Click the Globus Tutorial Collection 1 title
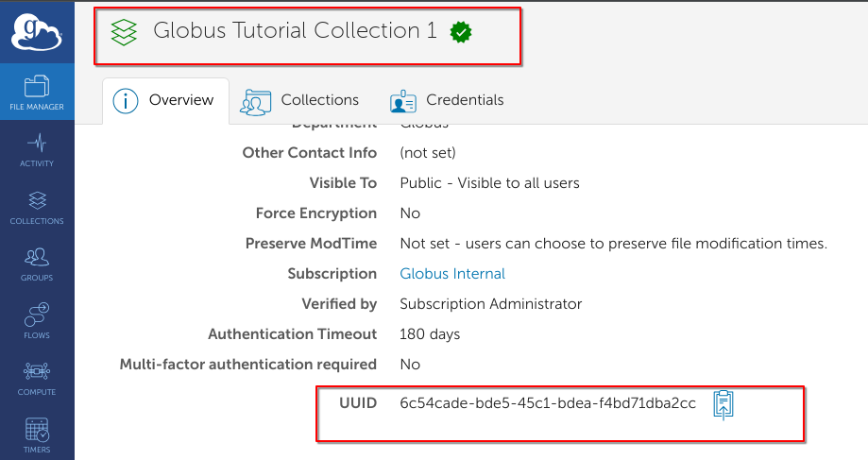Viewport: 868px width, 460px height. (x=295, y=31)
